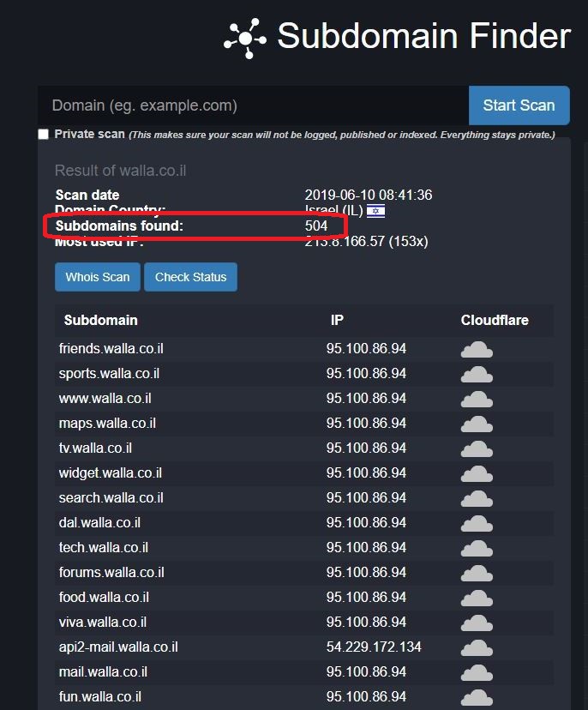588x710 pixels.
Task: Click Cloudflare cloud icon for food.walla.co.il
Action: coord(477,599)
